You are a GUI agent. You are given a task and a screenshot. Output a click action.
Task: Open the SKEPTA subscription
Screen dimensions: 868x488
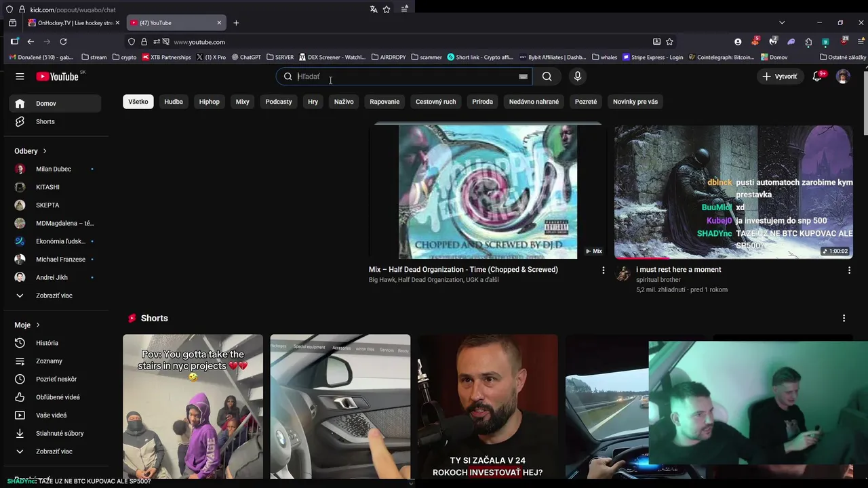(x=55, y=205)
